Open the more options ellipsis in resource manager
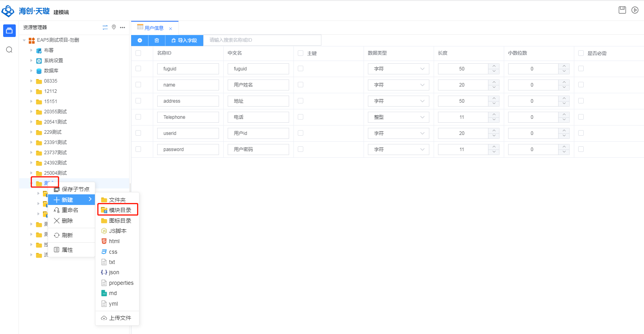This screenshot has width=644, height=334. [122, 28]
